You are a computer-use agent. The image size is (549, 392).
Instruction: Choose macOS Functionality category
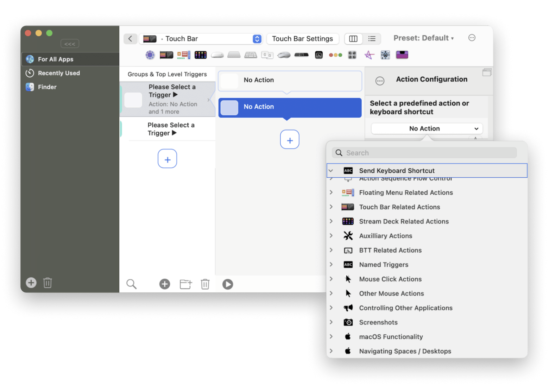point(427,337)
